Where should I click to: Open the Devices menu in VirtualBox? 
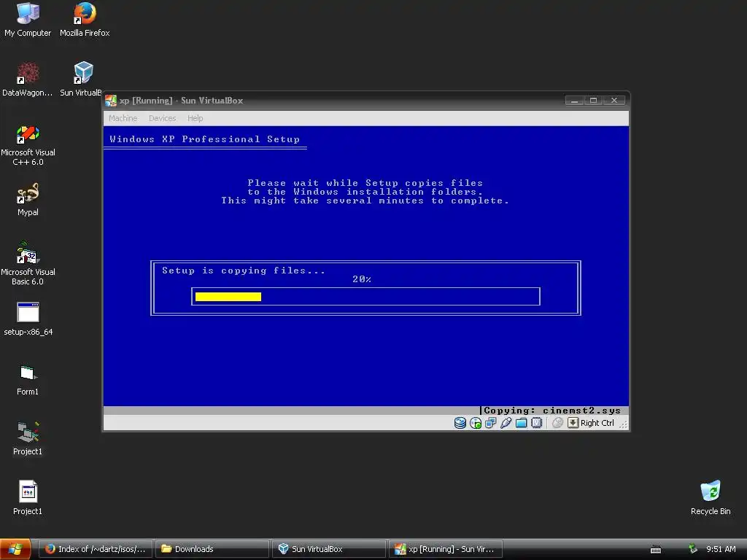tap(163, 118)
